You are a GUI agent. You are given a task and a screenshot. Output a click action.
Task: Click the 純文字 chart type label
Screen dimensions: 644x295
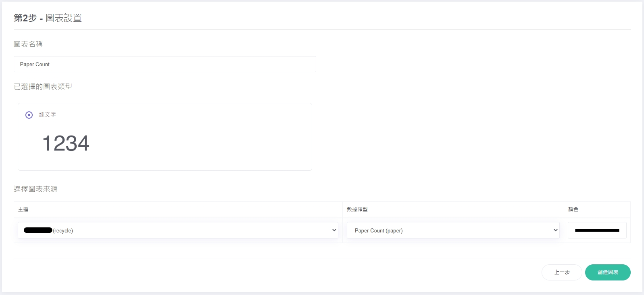[x=47, y=115]
